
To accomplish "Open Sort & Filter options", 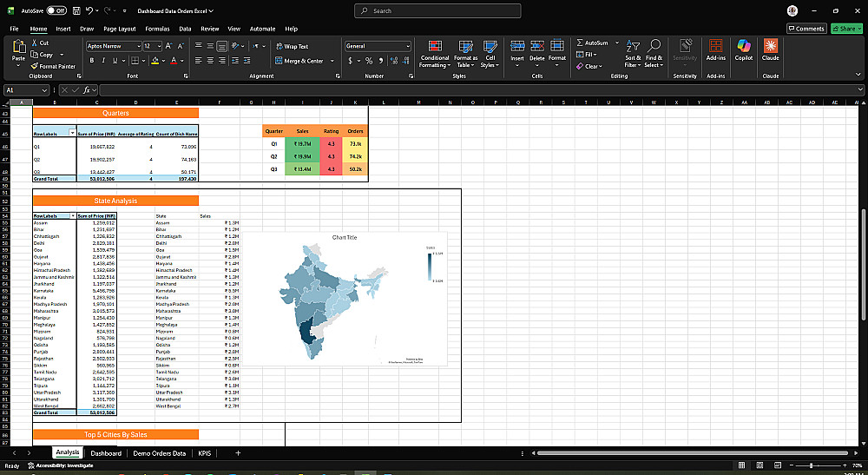I will tap(632, 54).
